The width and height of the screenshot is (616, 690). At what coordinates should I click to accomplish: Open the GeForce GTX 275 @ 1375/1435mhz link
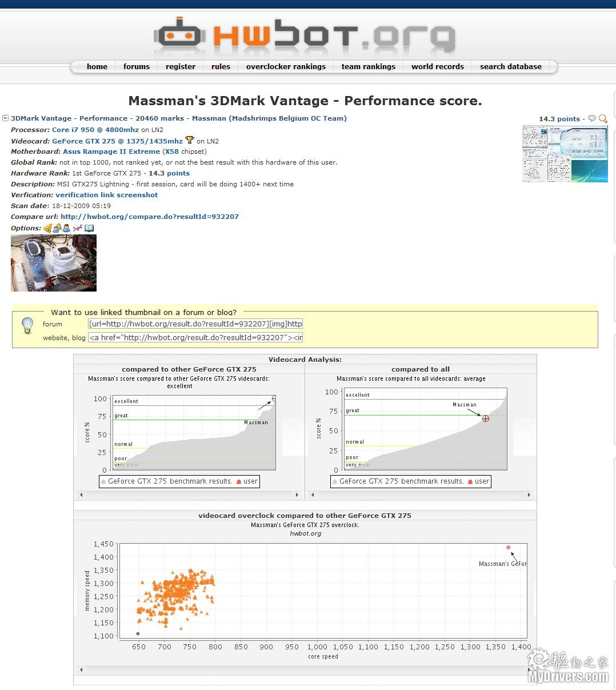pyautogui.click(x=118, y=141)
